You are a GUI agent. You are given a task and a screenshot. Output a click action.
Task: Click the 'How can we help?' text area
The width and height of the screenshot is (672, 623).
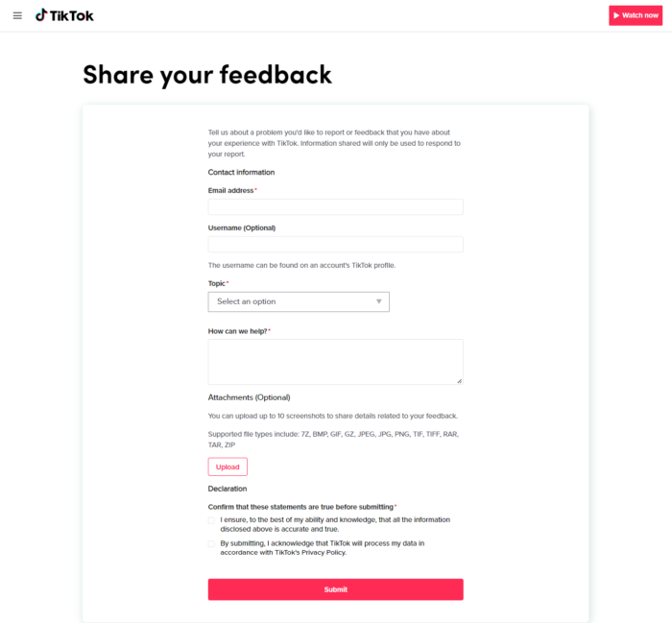point(335,361)
